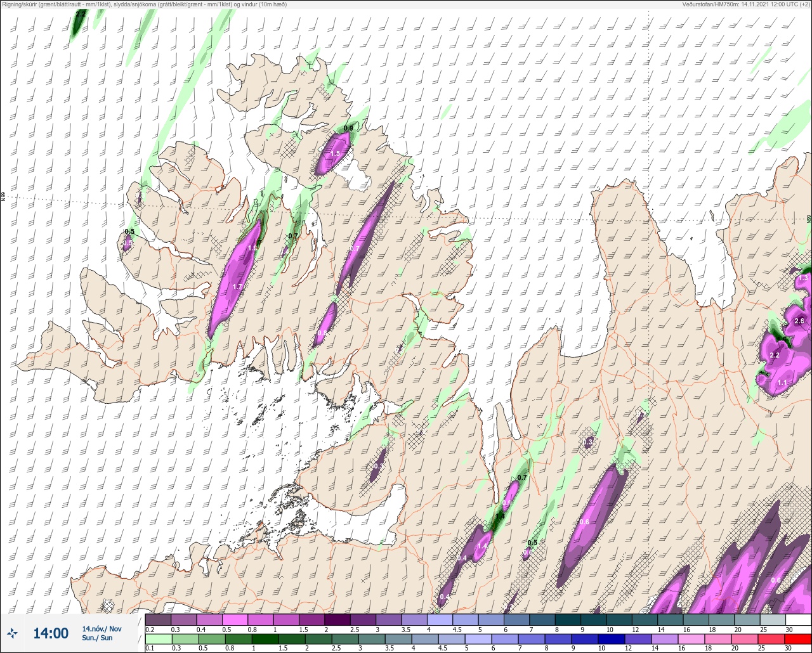Select top-row legend swatch between 4 and 4.5

440,619
